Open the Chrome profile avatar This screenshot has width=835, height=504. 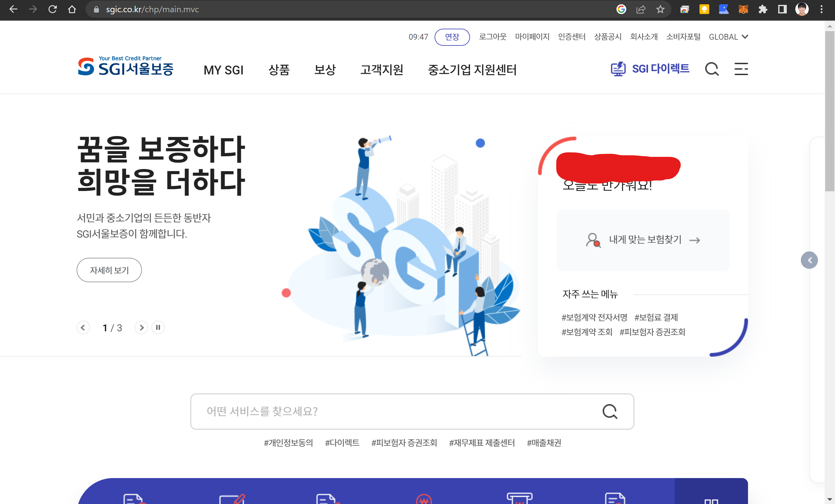802,9
